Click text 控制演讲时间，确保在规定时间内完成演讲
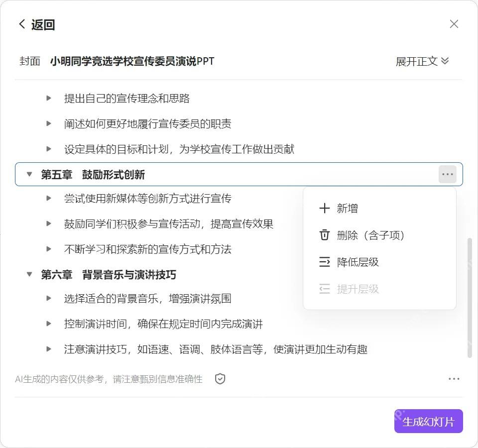This screenshot has width=478, height=448. pyautogui.click(x=163, y=324)
